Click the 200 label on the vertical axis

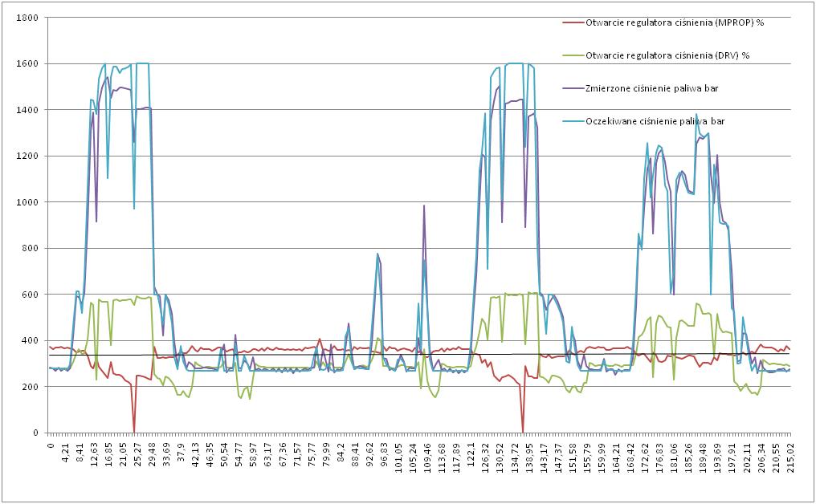tap(31, 387)
